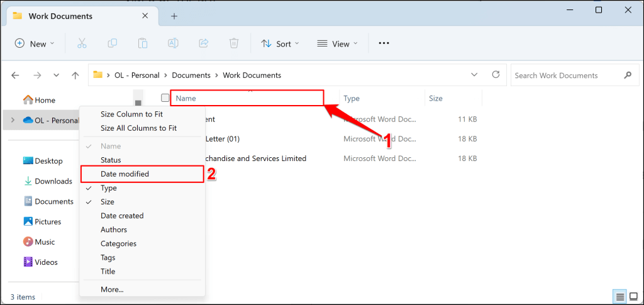
Task: Click the Share icon in toolbar
Action: (203, 43)
